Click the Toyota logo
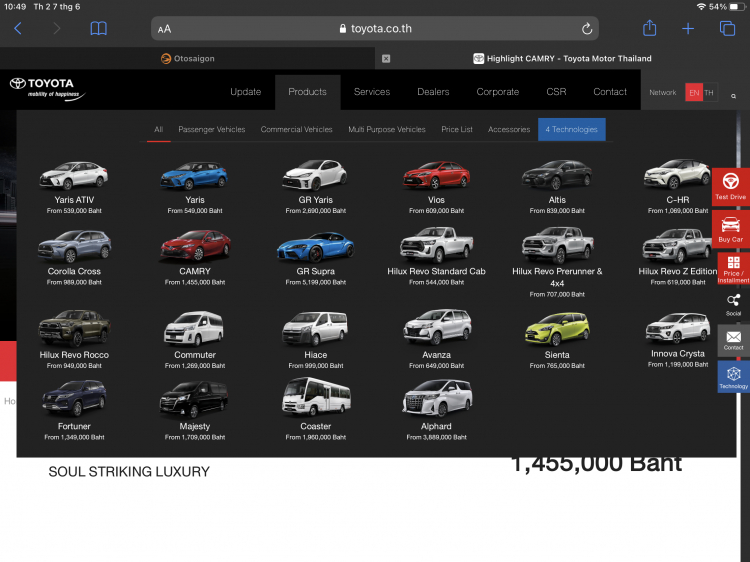This screenshot has width=750, height=562. [47, 88]
